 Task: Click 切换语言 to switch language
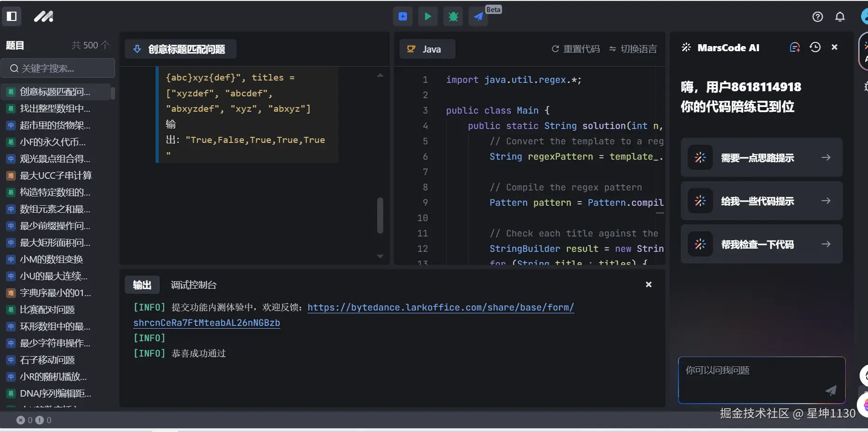click(x=633, y=49)
